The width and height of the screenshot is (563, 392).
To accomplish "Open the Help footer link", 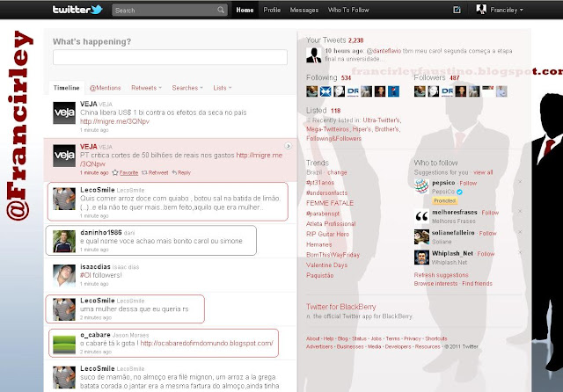I will (x=328, y=338).
